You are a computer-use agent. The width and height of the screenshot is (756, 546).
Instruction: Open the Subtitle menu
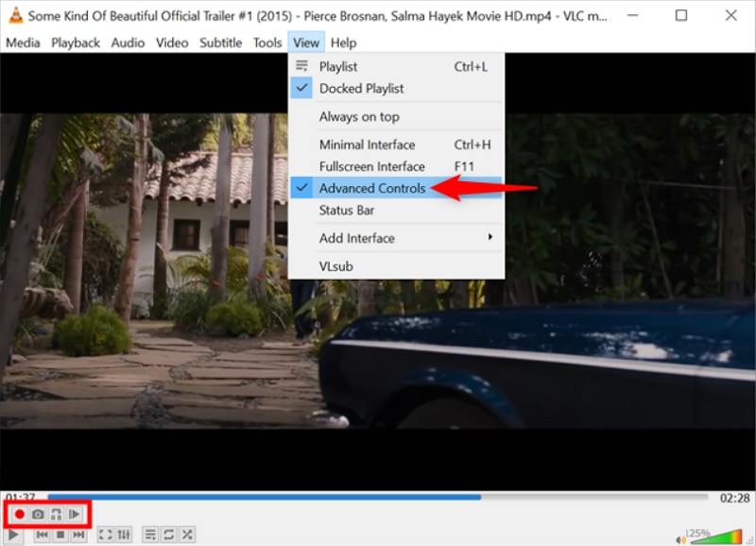220,43
